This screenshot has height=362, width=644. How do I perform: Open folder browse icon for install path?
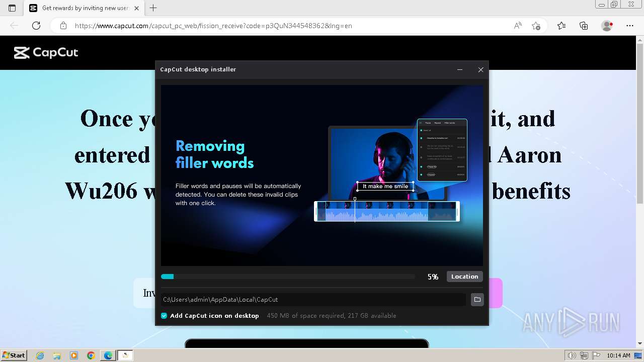pos(477,300)
